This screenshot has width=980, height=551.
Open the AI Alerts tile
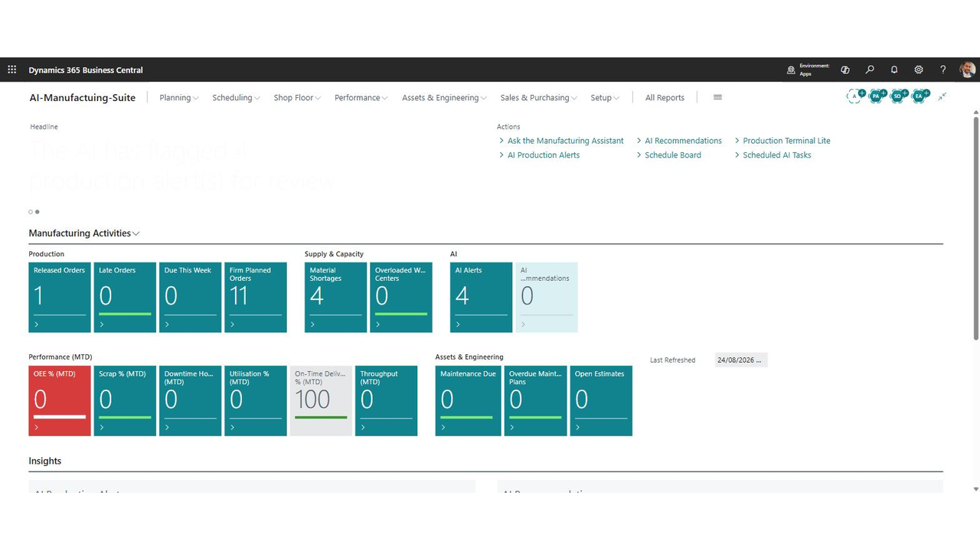[x=482, y=297]
